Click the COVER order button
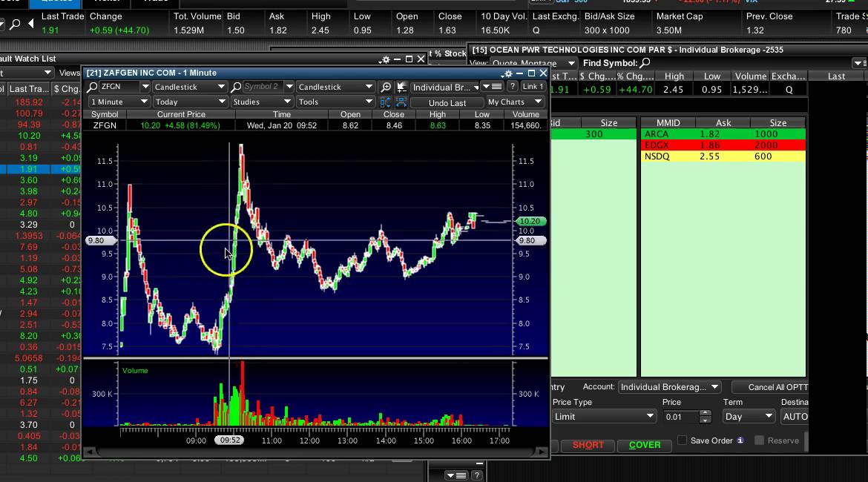This screenshot has width=868, height=482. pos(645,445)
